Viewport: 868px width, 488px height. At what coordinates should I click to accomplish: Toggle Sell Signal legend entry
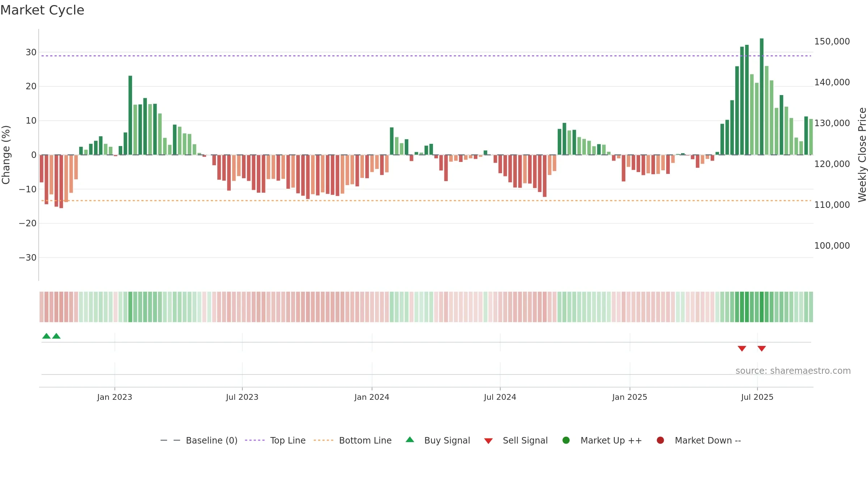pos(516,440)
